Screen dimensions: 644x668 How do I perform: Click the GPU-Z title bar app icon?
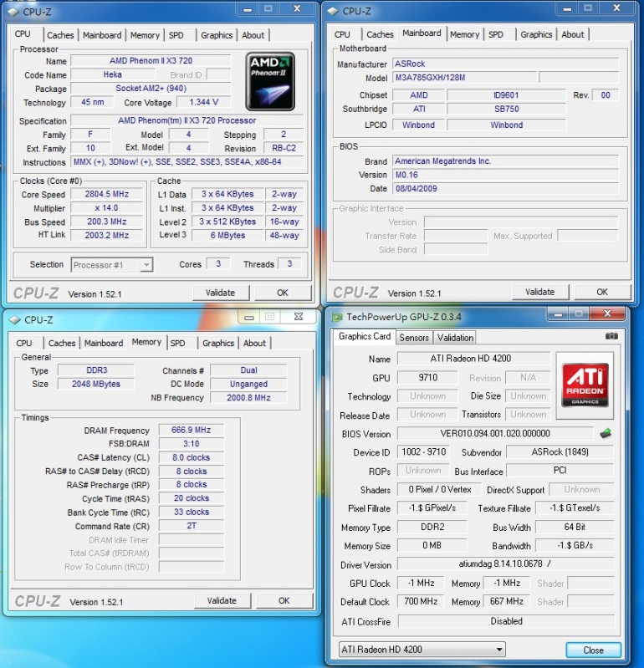[x=337, y=317]
